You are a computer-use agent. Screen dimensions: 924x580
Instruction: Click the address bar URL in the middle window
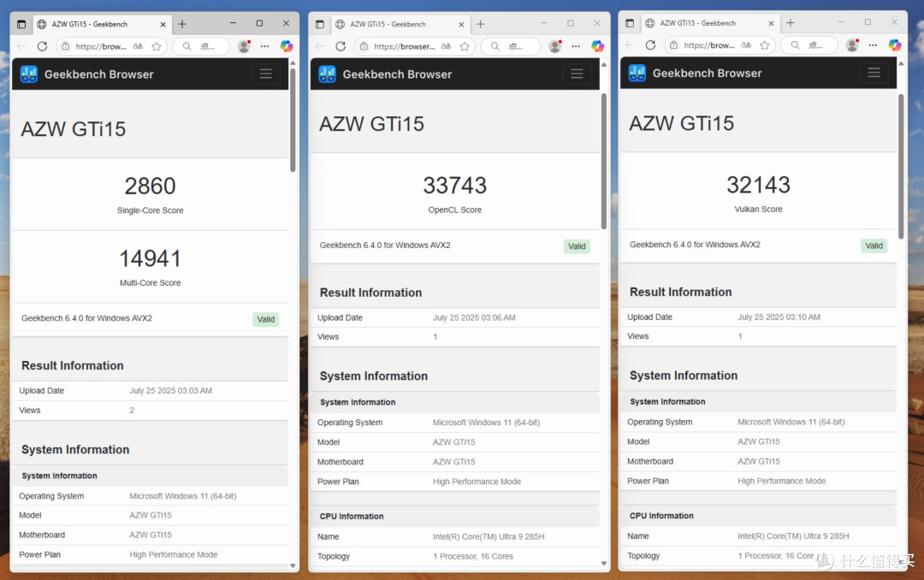tap(404, 46)
